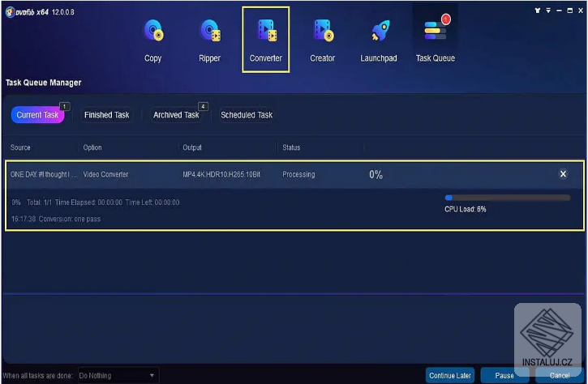
Task: Maximize the DVDFab window
Action: click(569, 11)
